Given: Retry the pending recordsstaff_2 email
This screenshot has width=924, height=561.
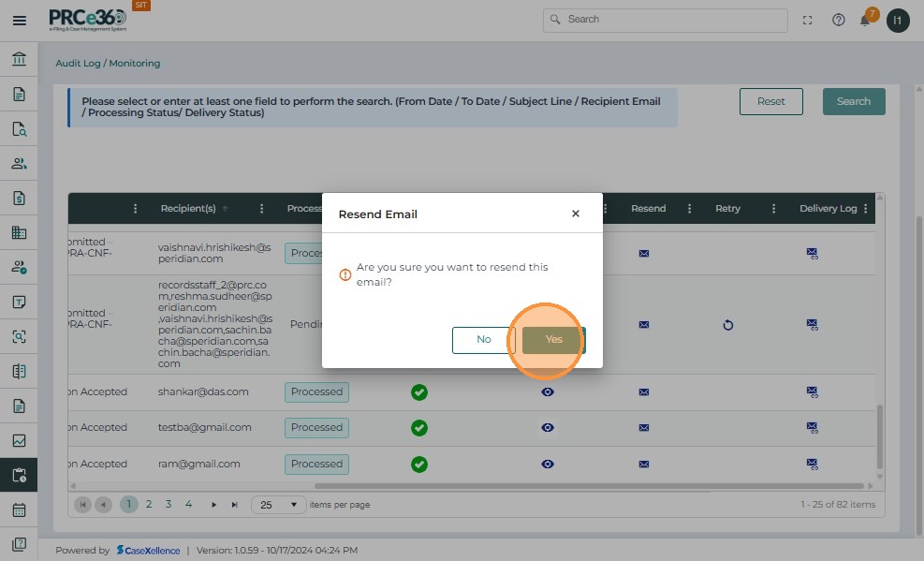Looking at the screenshot, I should (727, 325).
